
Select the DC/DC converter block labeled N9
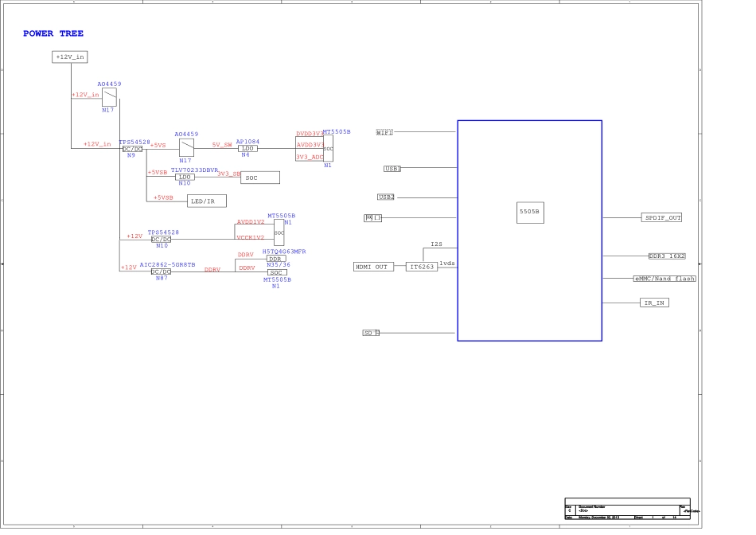pyautogui.click(x=132, y=149)
